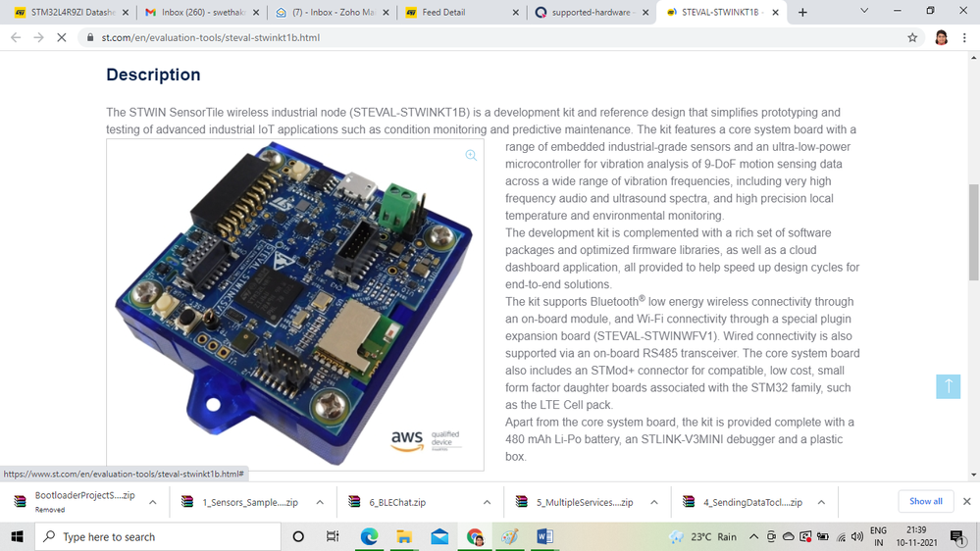Open OneDrive cloud icon in tray

789,536
